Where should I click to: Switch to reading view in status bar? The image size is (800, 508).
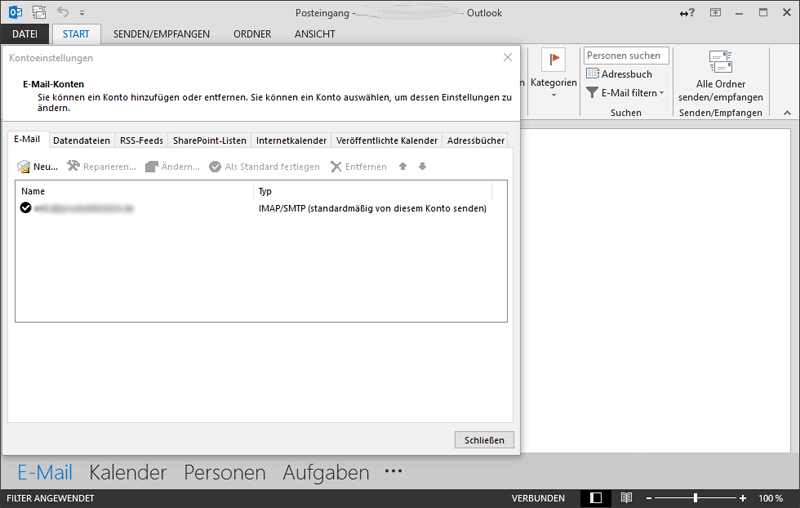[627, 497]
